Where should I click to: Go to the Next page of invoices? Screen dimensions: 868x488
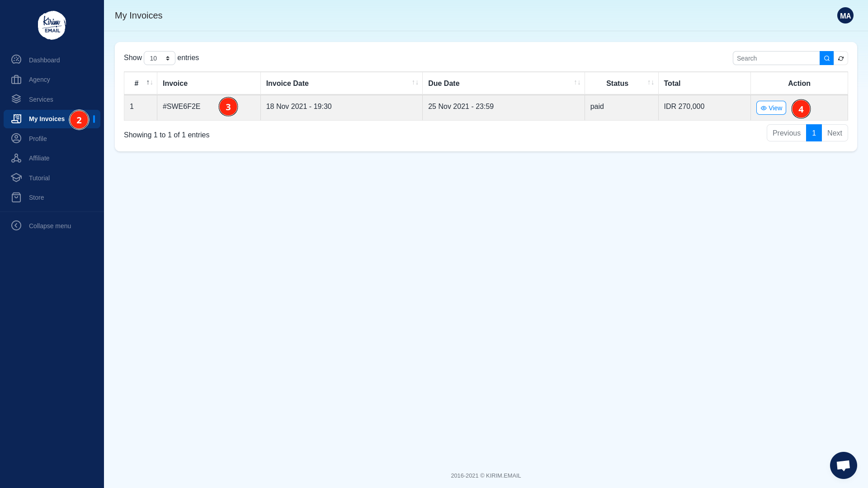835,133
